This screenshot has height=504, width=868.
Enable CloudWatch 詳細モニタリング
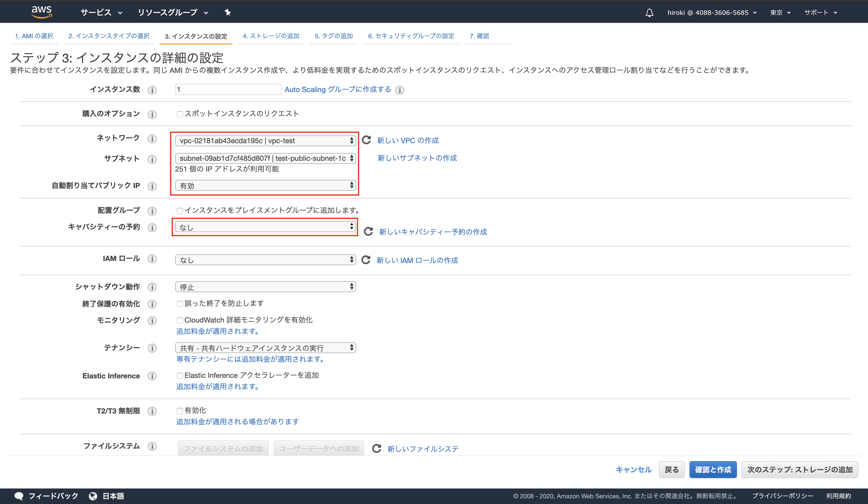tap(180, 320)
